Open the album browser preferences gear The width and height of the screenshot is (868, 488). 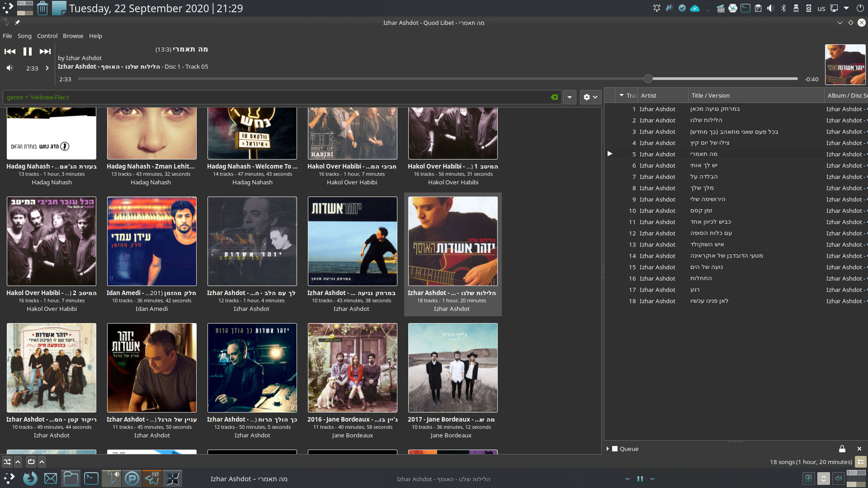click(x=590, y=97)
